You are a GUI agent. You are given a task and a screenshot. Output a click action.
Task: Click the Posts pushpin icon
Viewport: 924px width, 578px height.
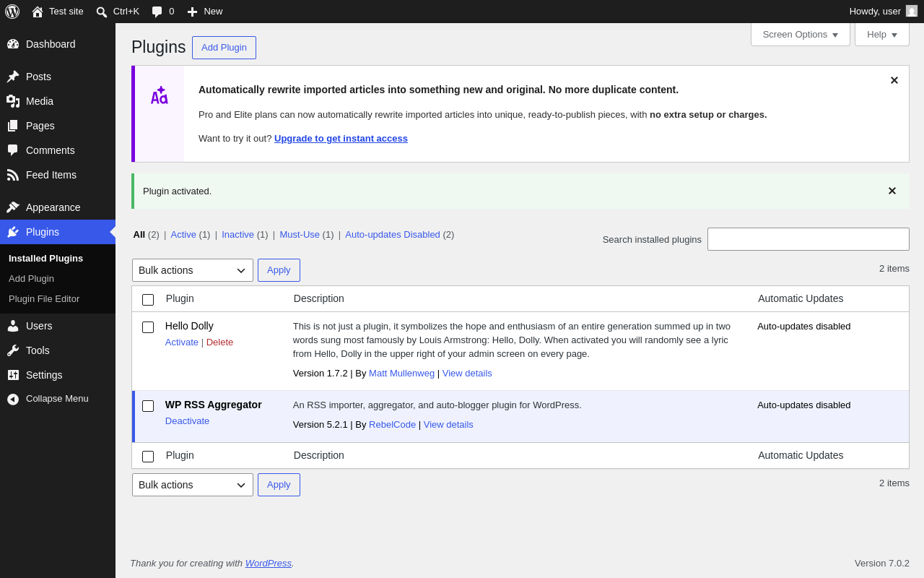coord(13,77)
